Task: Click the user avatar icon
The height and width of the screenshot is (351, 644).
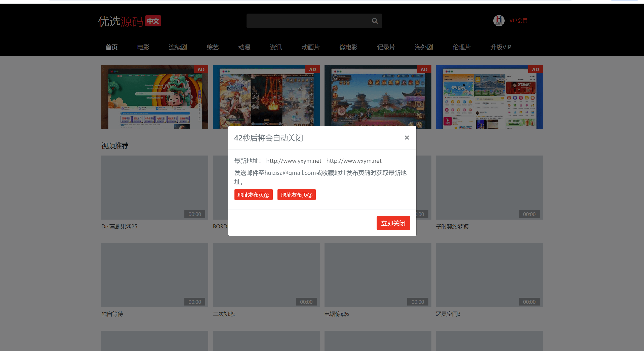Action: tap(499, 21)
